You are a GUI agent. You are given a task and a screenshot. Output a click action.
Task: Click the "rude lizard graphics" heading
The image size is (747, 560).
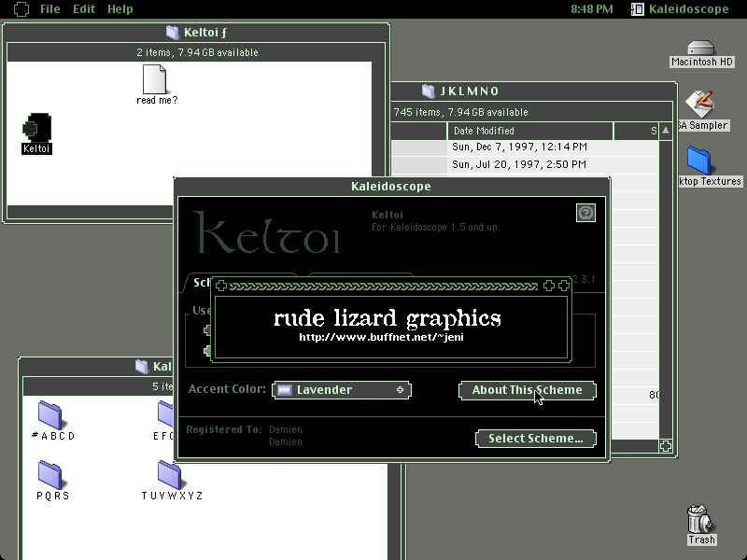click(x=388, y=318)
